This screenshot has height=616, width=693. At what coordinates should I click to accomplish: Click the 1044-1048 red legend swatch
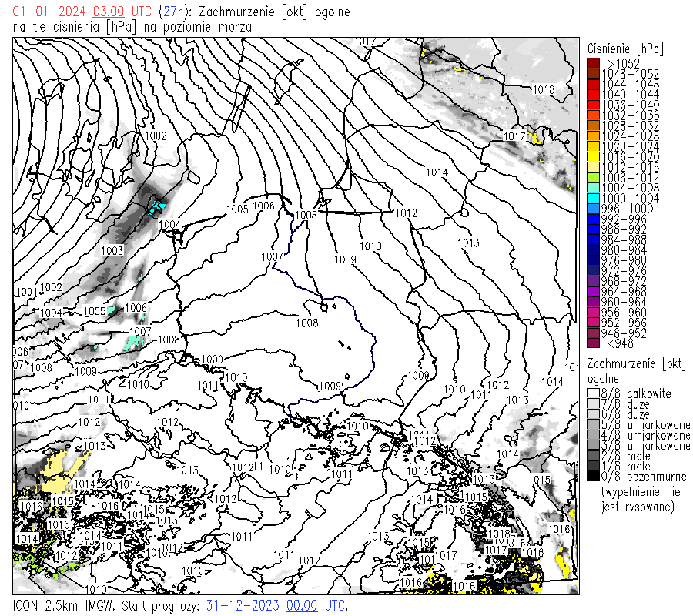593,85
